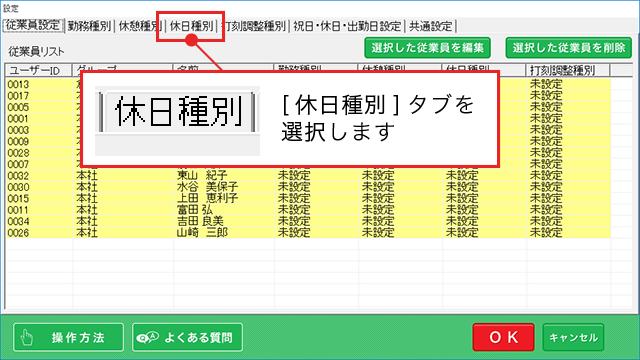Sort by ユーザーID column header

[x=39, y=70]
